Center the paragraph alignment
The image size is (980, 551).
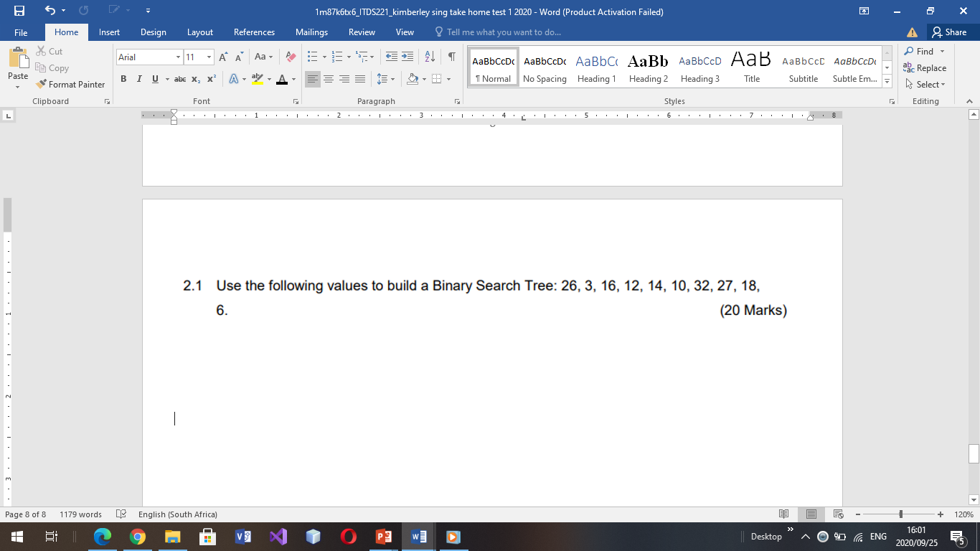click(329, 79)
